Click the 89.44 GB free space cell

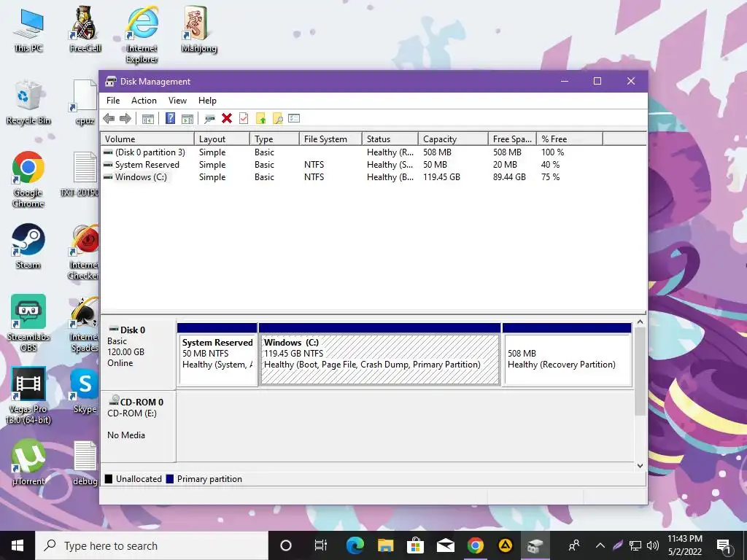[x=509, y=177]
